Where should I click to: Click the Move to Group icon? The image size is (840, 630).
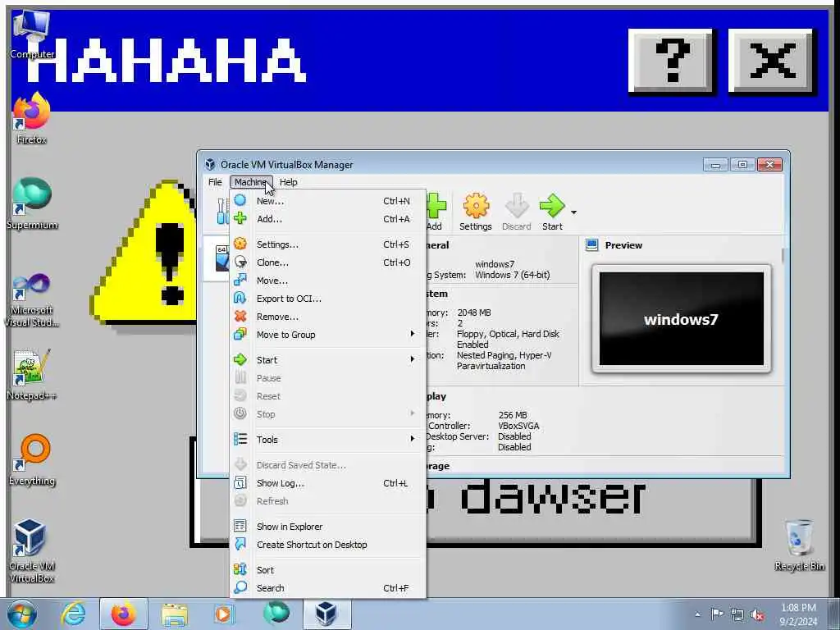coord(240,334)
